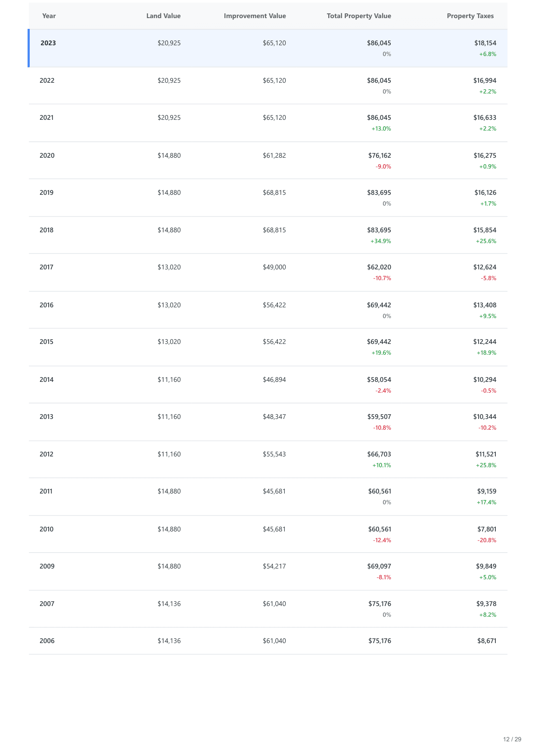Click 2009 improvement value $54,217
Screen dimensions: 535x756
tap(274, 566)
